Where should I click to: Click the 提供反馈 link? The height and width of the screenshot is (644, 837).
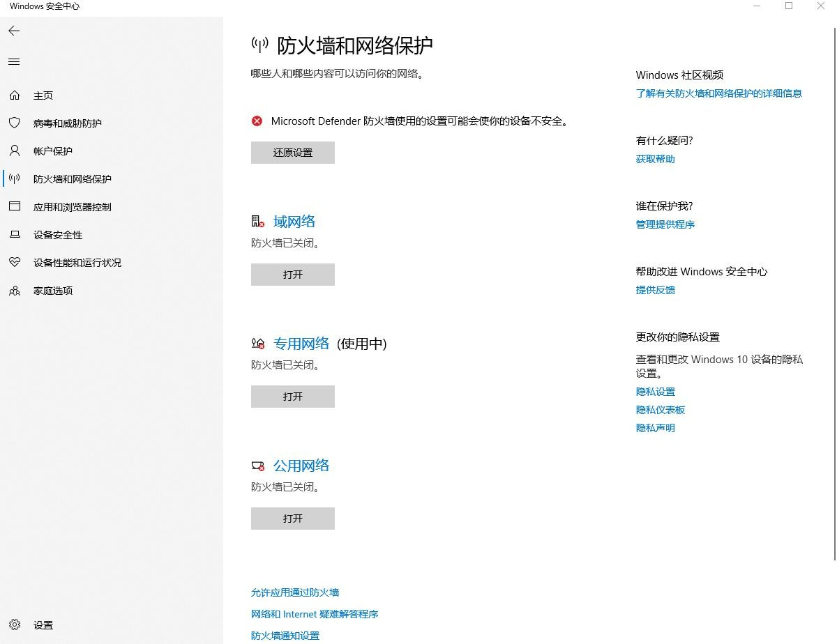coord(656,290)
